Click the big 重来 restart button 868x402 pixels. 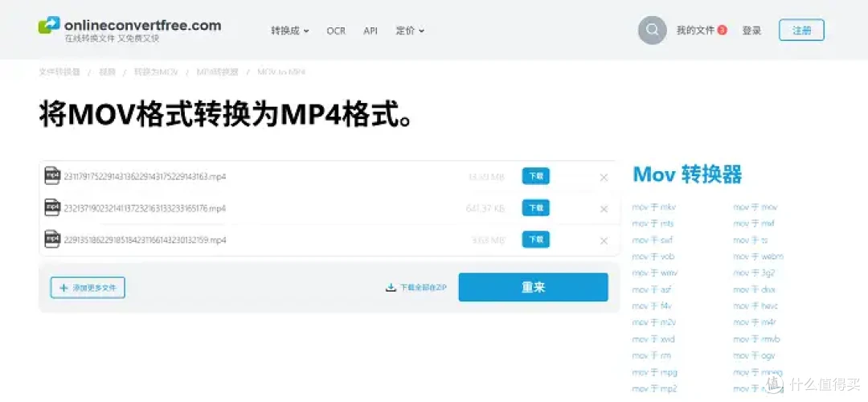(x=533, y=287)
